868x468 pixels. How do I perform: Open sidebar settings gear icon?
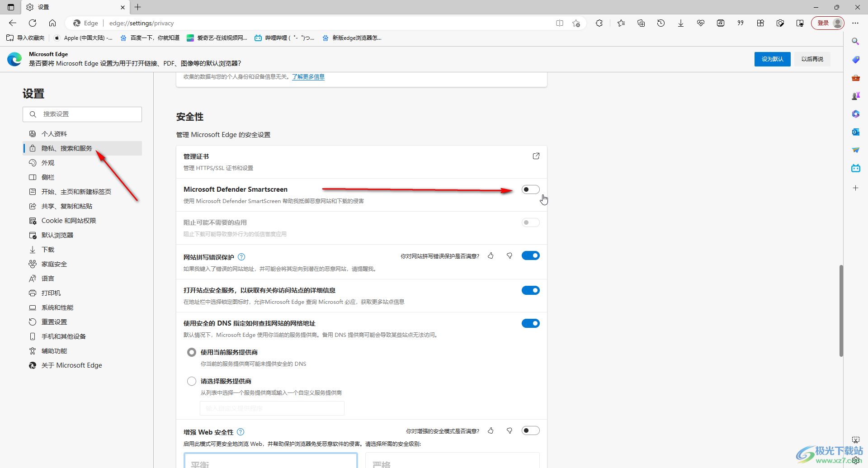(856, 461)
